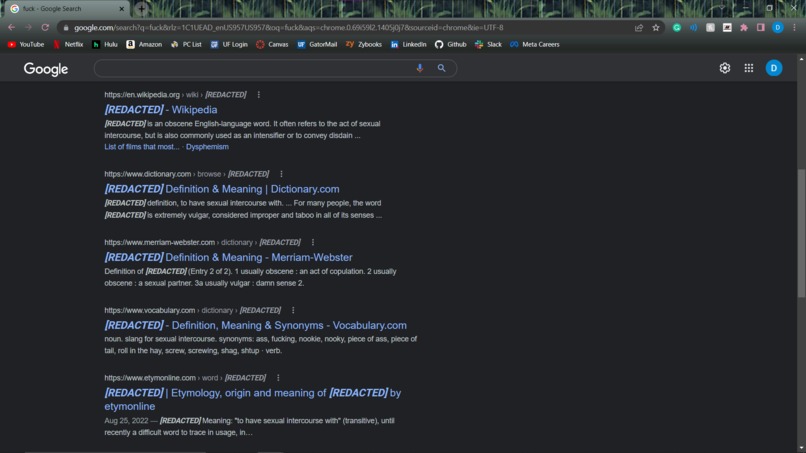Open the Google apps grid
This screenshot has height=453, width=806.
click(749, 68)
